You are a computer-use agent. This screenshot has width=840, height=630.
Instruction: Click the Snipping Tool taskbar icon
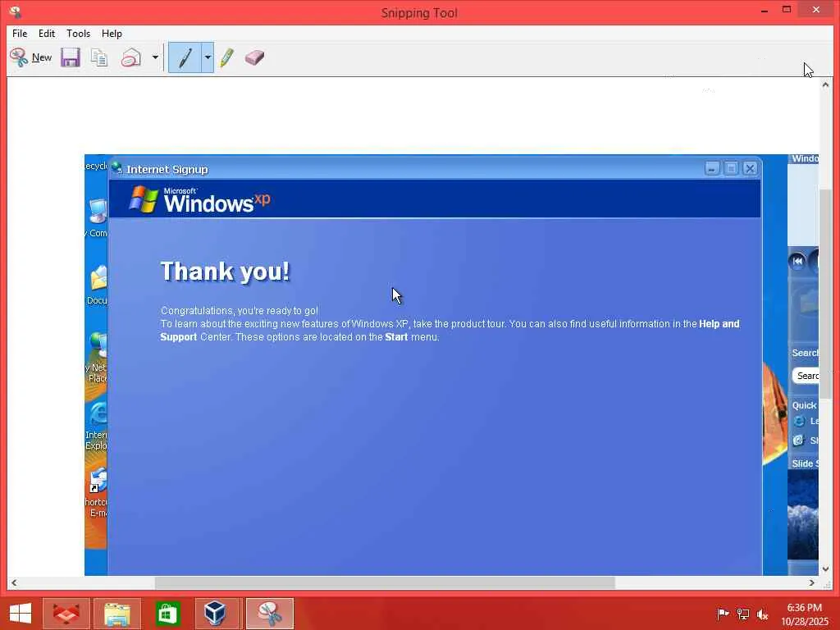269,614
